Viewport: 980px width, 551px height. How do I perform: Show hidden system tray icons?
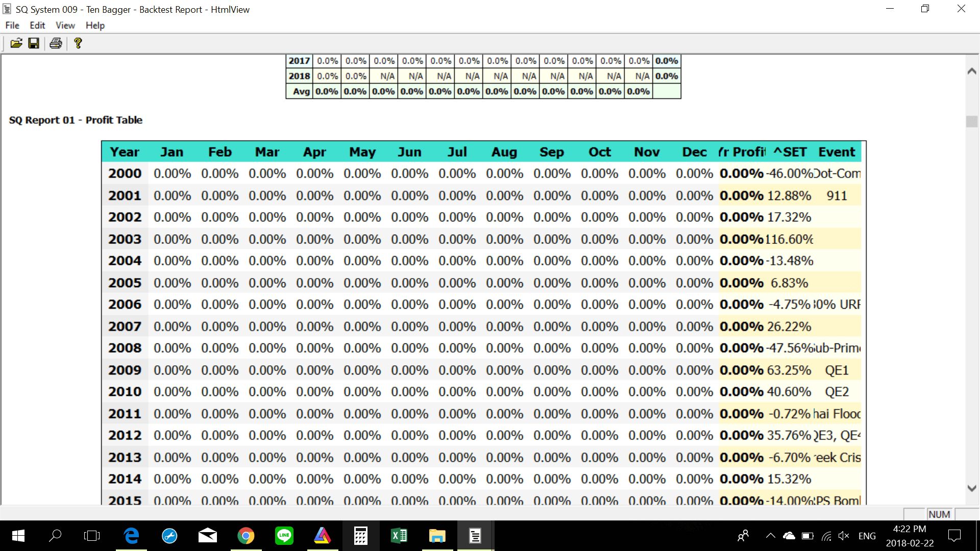[x=770, y=536]
